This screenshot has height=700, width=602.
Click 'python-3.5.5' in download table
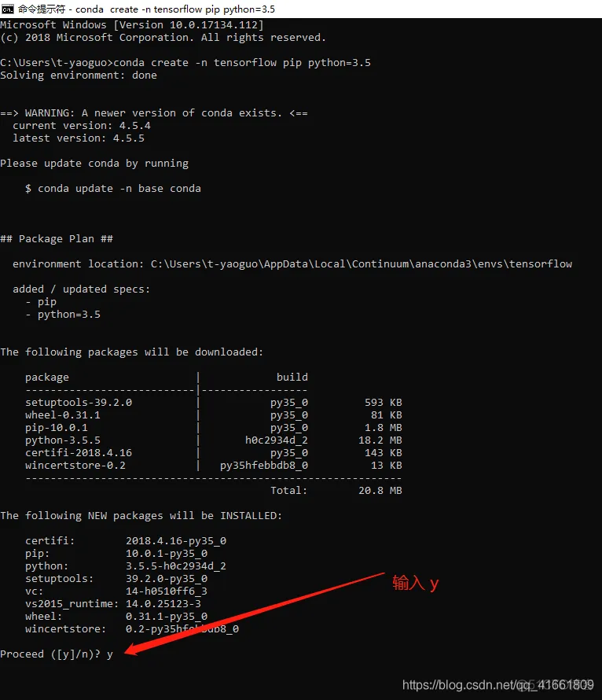point(63,440)
